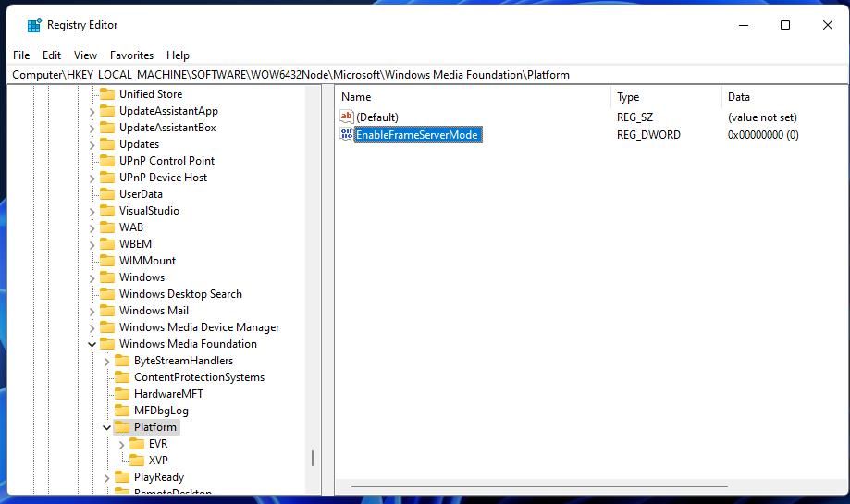Click the XVP folder icon
This screenshot has height=504, width=850.
137,461
